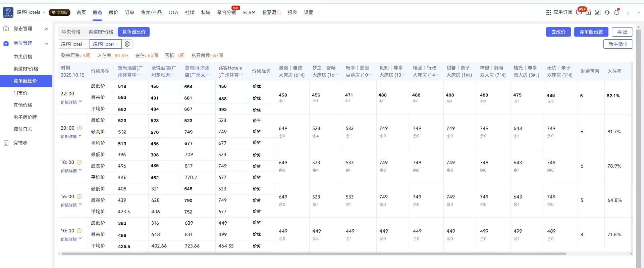This screenshot has width=644, height=268.
Task: Expand 价格详情 for the 22:00 row
Action: coord(71,102)
